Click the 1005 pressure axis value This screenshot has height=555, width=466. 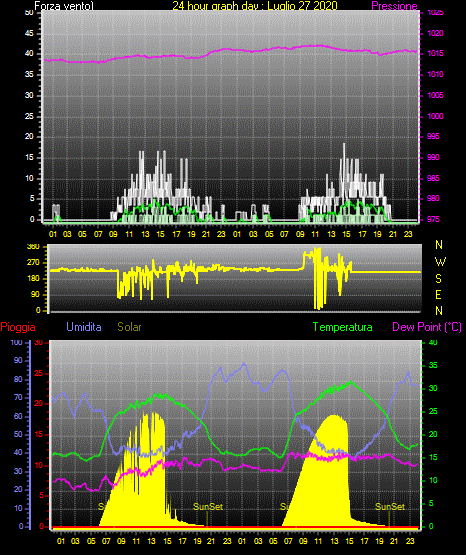[435, 95]
